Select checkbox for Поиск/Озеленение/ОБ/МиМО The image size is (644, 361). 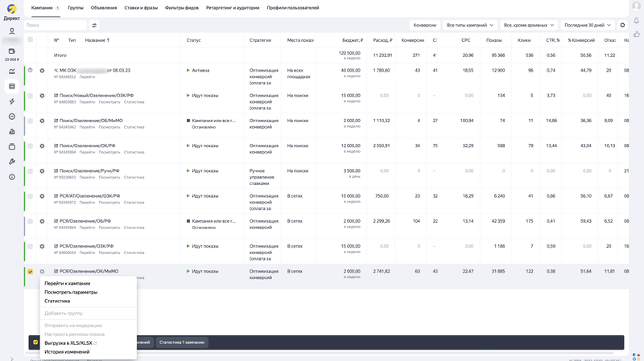coord(30,121)
